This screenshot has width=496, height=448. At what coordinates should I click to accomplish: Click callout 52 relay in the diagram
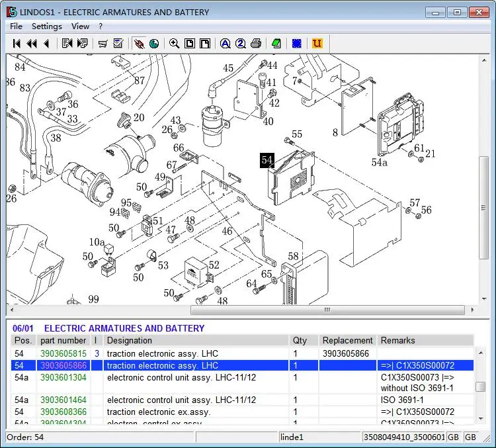tap(214, 265)
